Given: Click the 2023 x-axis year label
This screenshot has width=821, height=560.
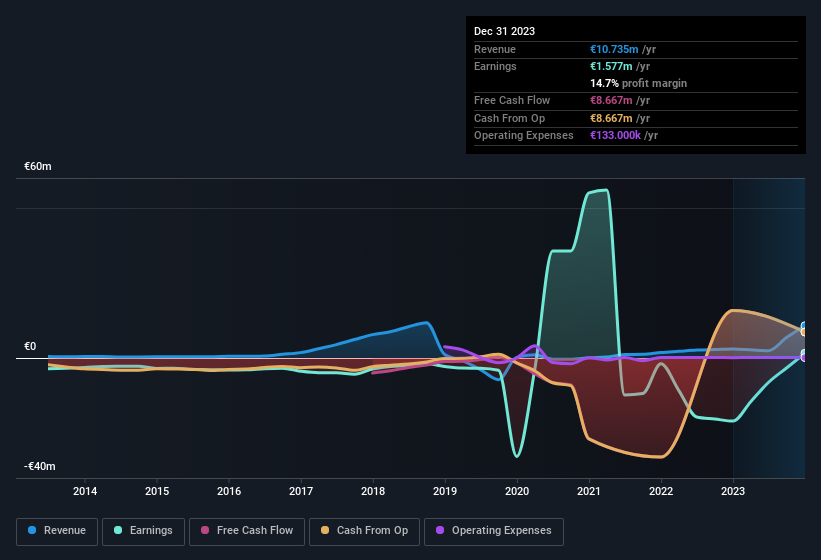Looking at the screenshot, I should coord(733,491).
